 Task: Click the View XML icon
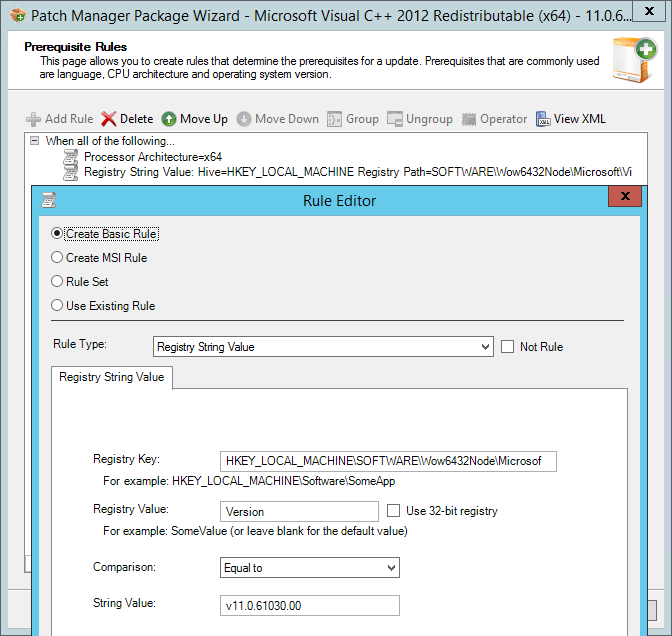pos(543,119)
